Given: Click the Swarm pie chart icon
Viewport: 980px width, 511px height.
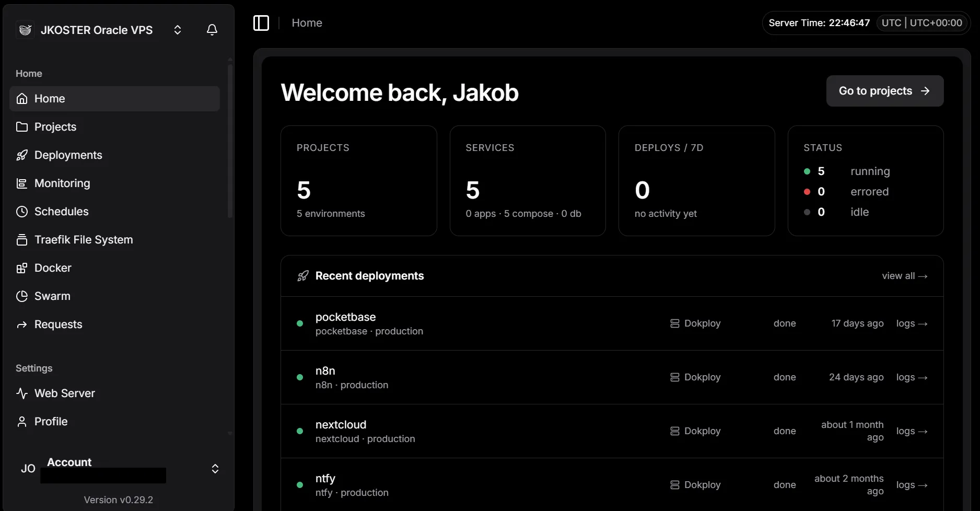Looking at the screenshot, I should point(22,296).
